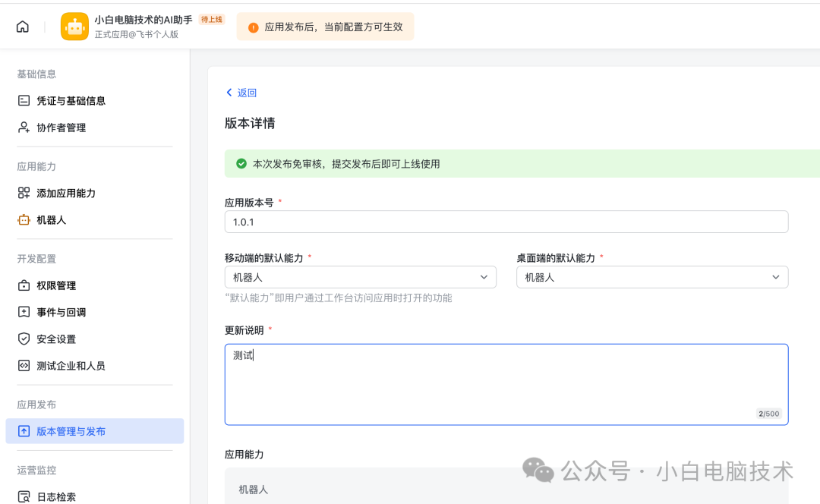Click the upload icon beside 版本管理与发布
Image resolution: width=820 pixels, height=504 pixels.
point(24,431)
